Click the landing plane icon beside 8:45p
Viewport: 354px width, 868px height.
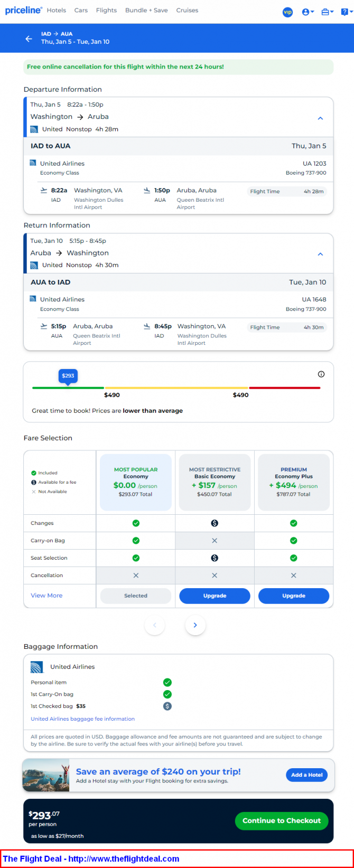tap(147, 326)
